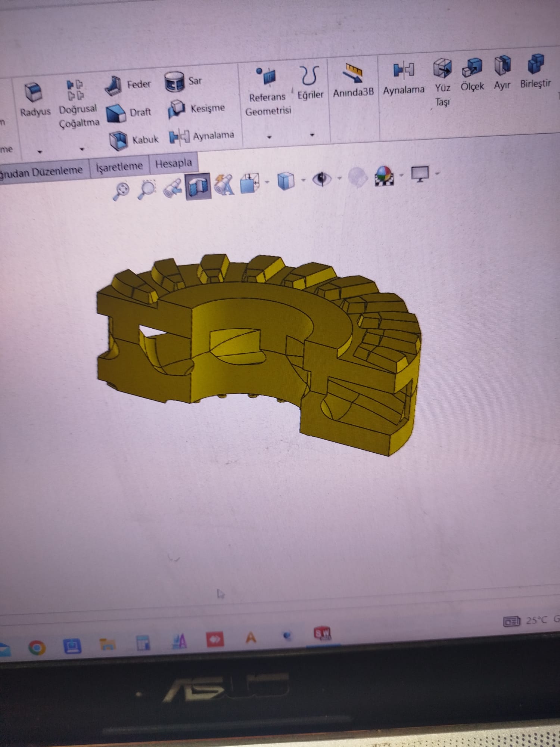Expand the Radyus dropdown arrow
Screen dimensions: 560x747
[40, 152]
